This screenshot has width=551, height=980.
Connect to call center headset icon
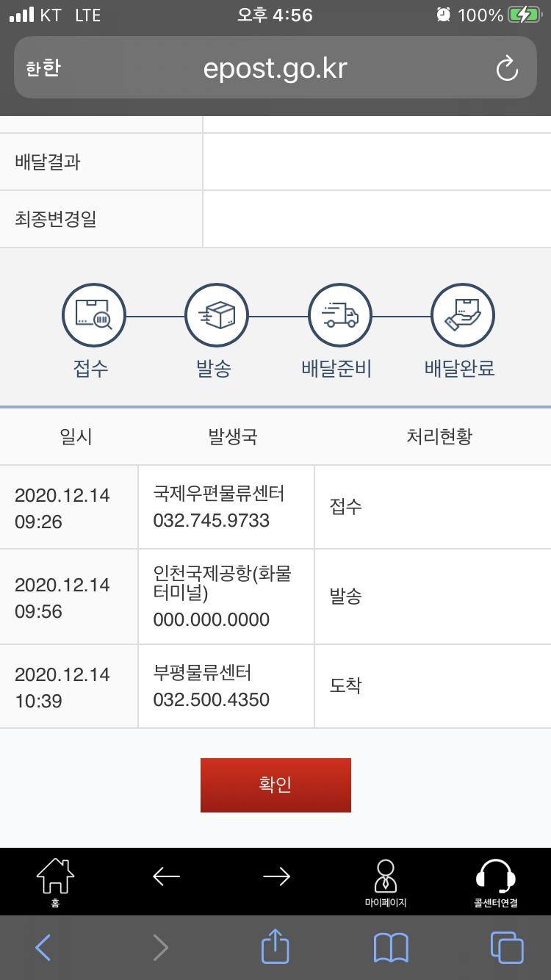pyautogui.click(x=496, y=882)
